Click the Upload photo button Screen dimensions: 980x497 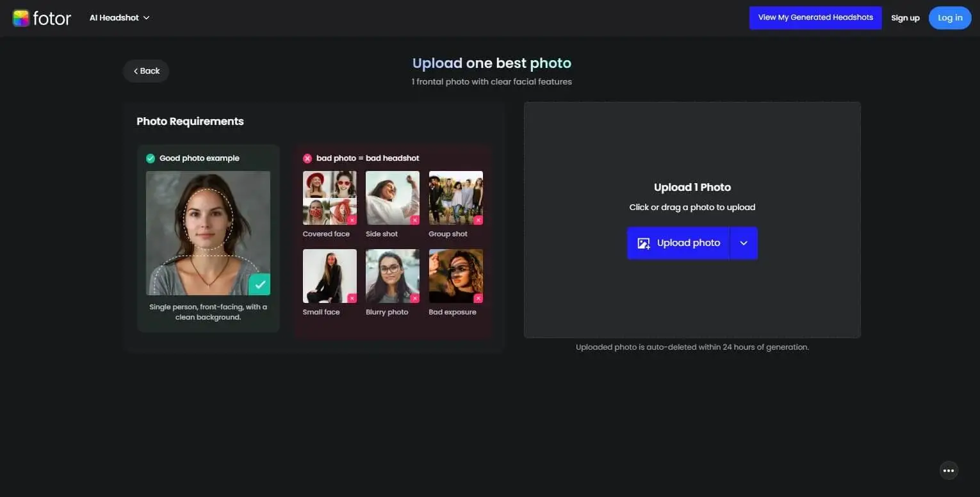pos(679,243)
